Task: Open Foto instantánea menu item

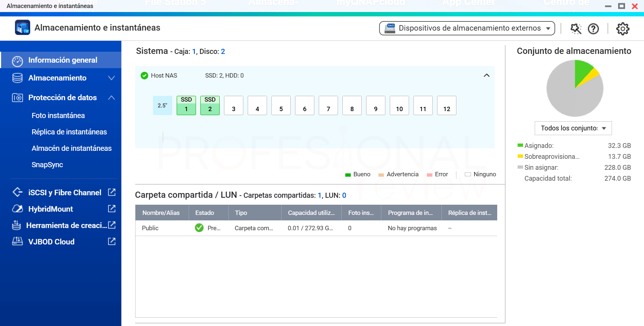Action: (58, 115)
